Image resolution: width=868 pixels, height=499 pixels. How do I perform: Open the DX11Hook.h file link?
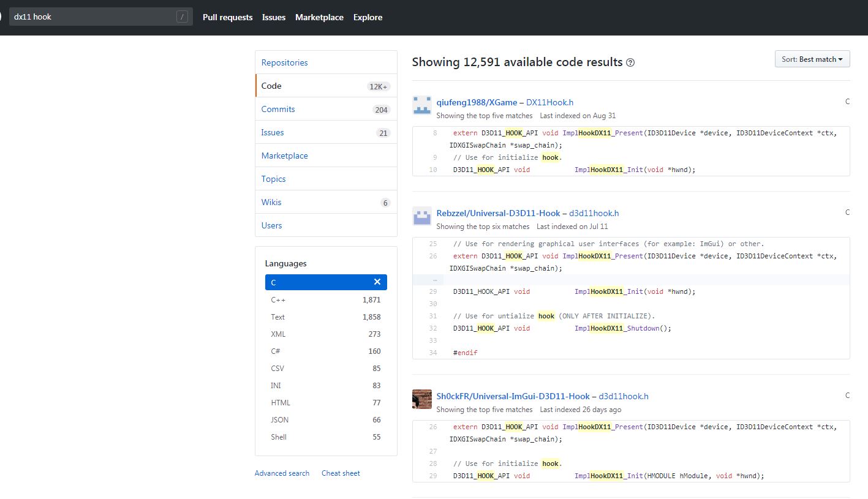[x=549, y=102]
